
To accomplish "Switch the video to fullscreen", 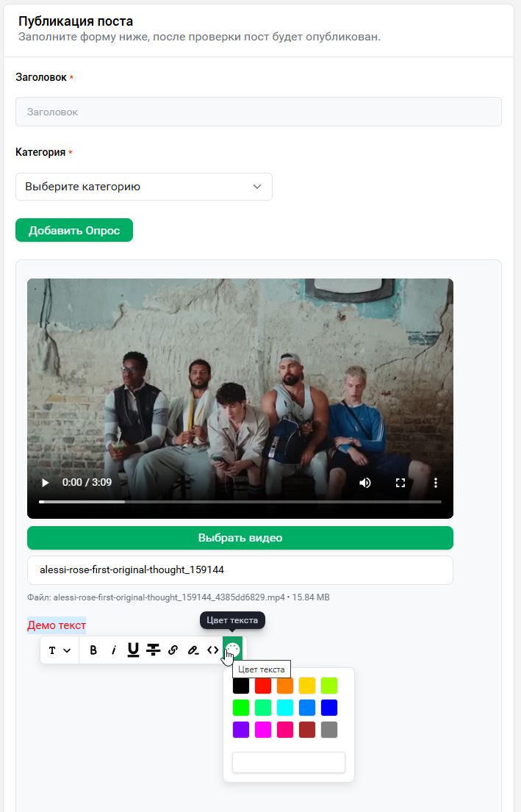I will [400, 483].
